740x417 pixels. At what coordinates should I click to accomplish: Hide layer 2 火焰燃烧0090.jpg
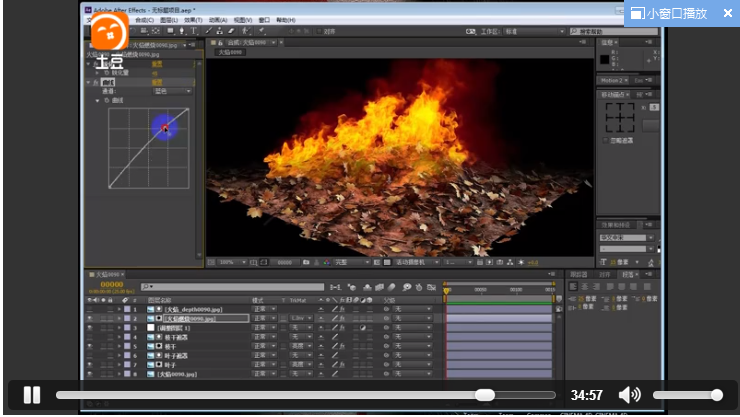click(90, 318)
